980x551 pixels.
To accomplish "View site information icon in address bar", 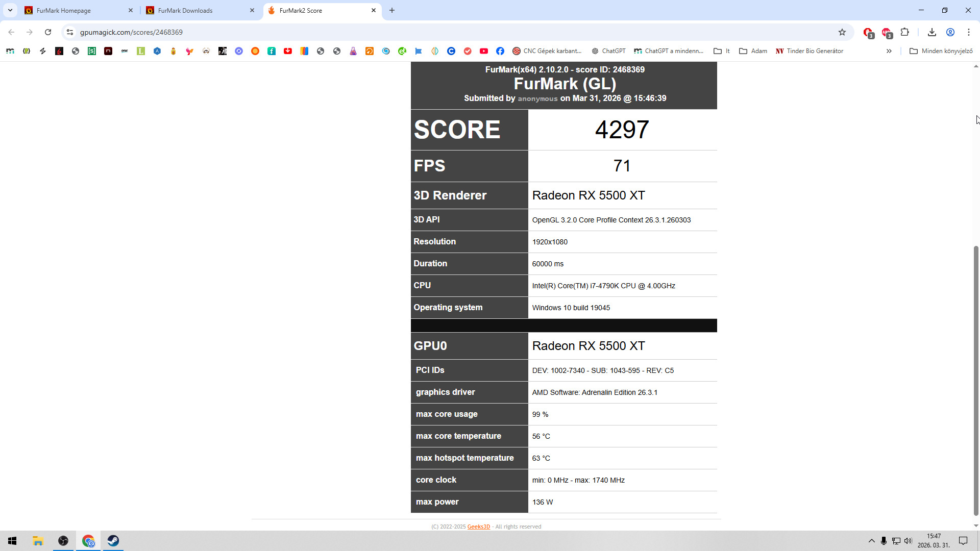I will (70, 32).
